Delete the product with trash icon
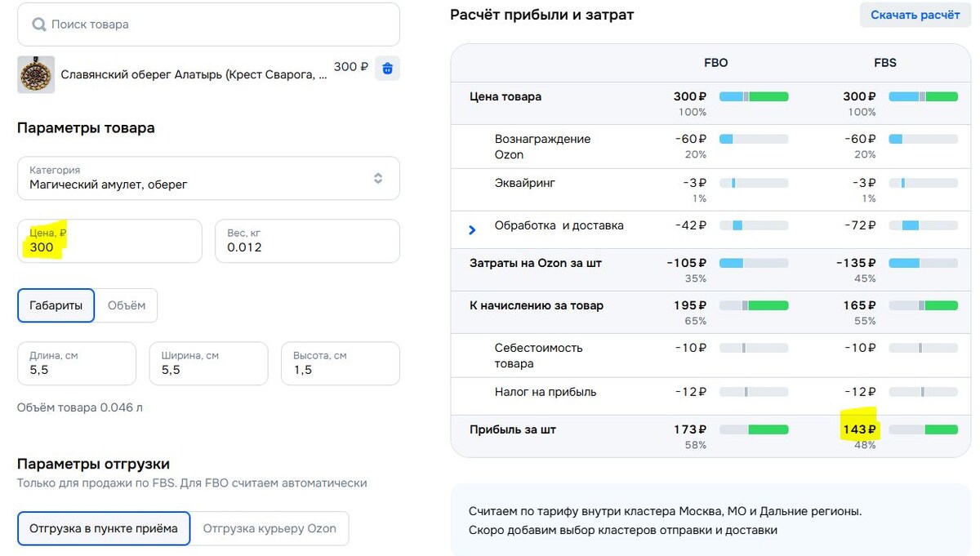The height and width of the screenshot is (556, 980). [387, 69]
